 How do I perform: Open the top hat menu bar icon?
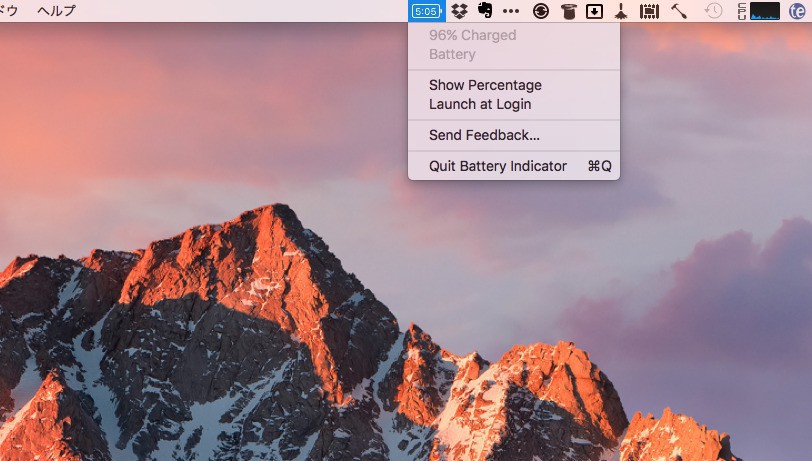[x=569, y=11]
